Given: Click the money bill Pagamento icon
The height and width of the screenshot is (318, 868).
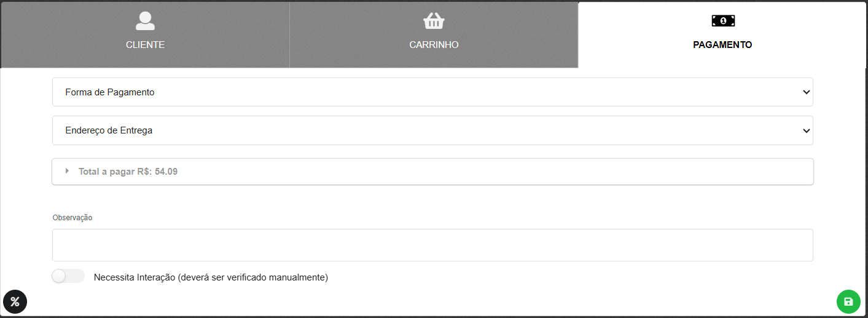Looking at the screenshot, I should [723, 21].
